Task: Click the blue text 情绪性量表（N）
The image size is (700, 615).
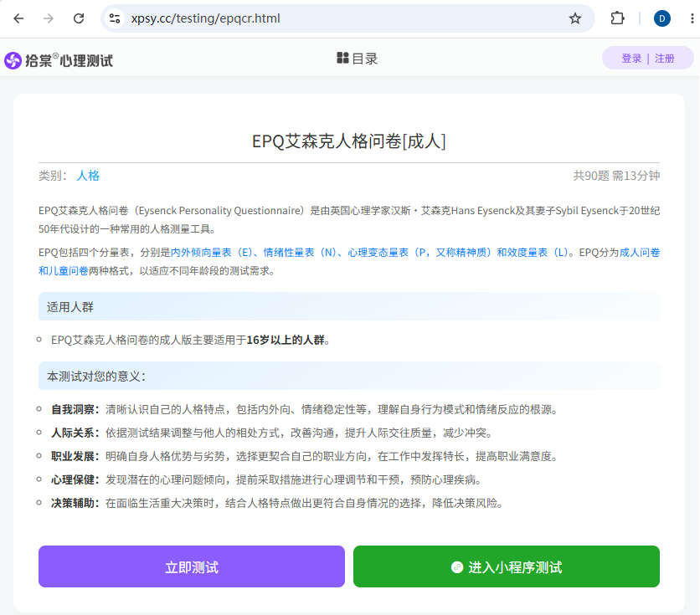Action: tap(300, 253)
